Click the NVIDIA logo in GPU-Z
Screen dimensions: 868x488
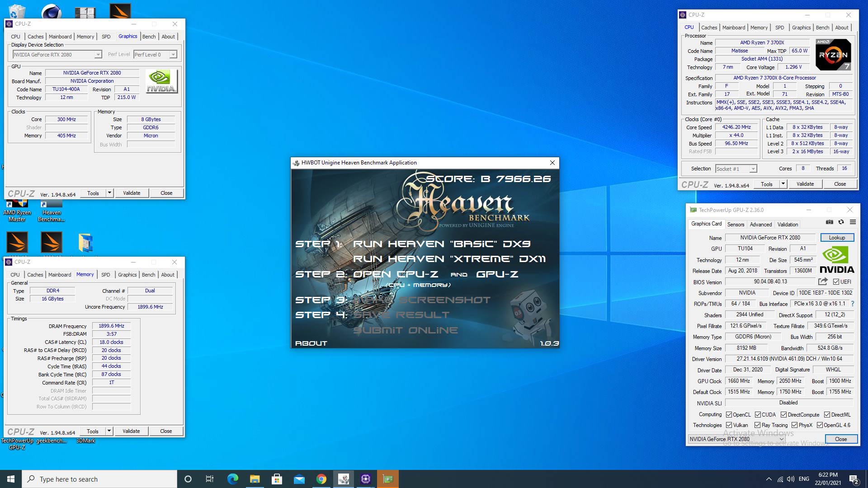tap(836, 260)
